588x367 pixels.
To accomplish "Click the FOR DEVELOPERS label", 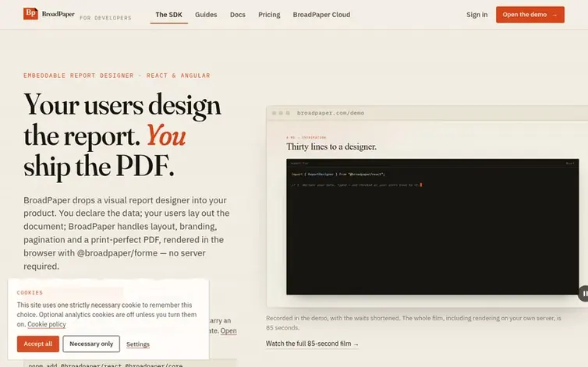I will [x=105, y=18].
